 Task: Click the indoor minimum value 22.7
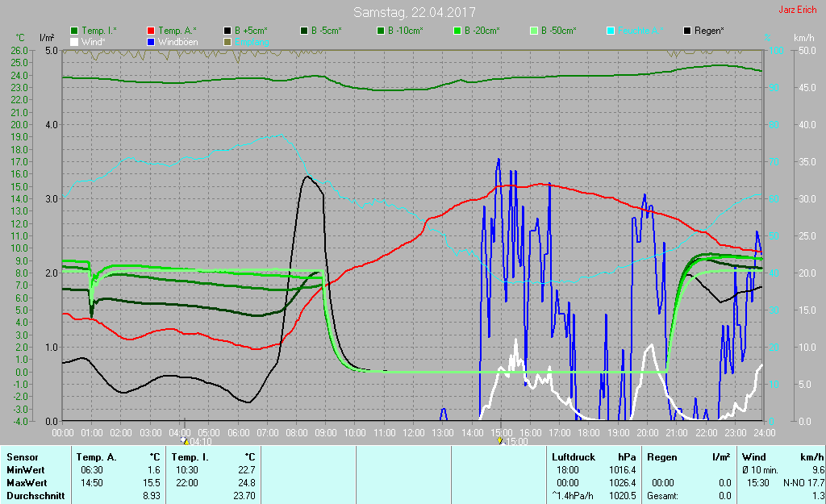click(247, 470)
